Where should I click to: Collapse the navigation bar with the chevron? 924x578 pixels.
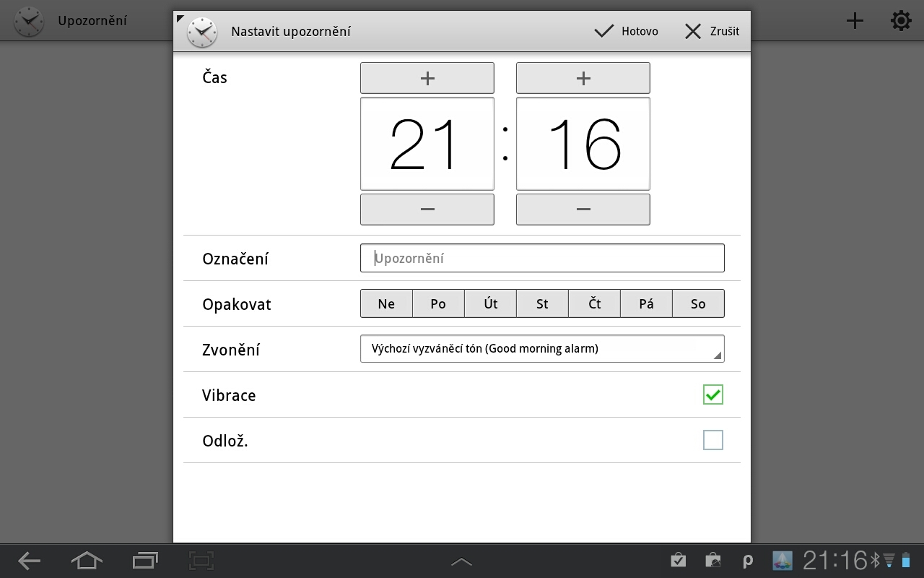pyautogui.click(x=461, y=561)
